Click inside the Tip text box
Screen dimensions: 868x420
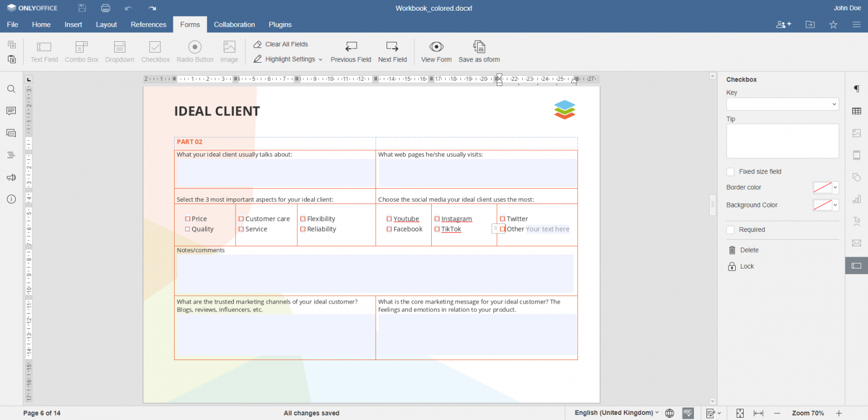coord(782,140)
